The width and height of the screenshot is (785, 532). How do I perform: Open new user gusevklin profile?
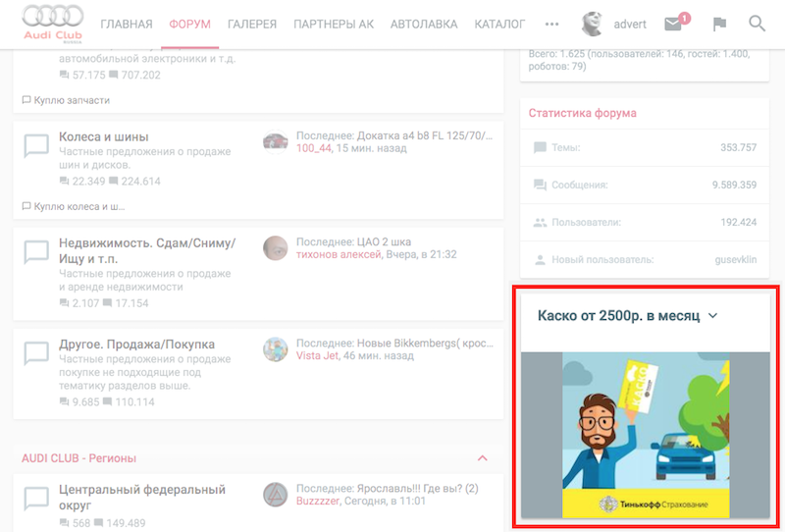click(x=735, y=259)
